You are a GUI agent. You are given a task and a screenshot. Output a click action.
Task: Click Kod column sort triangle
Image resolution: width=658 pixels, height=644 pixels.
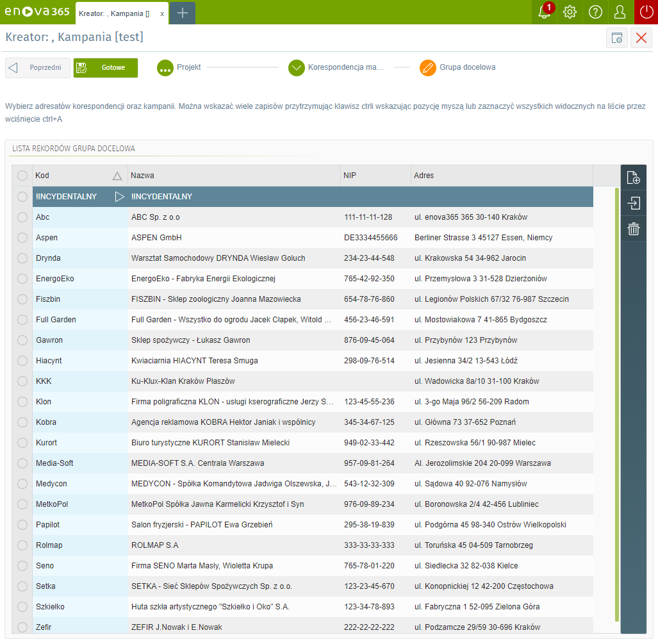(117, 176)
